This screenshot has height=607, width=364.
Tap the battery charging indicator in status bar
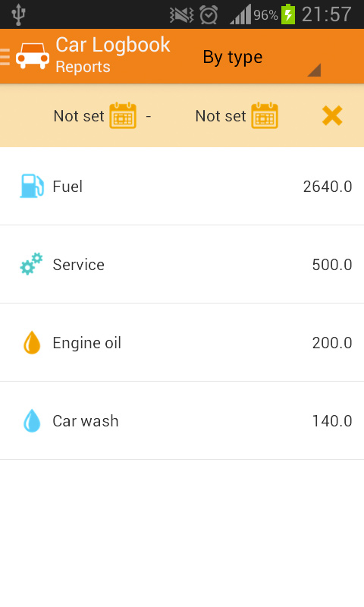click(288, 14)
